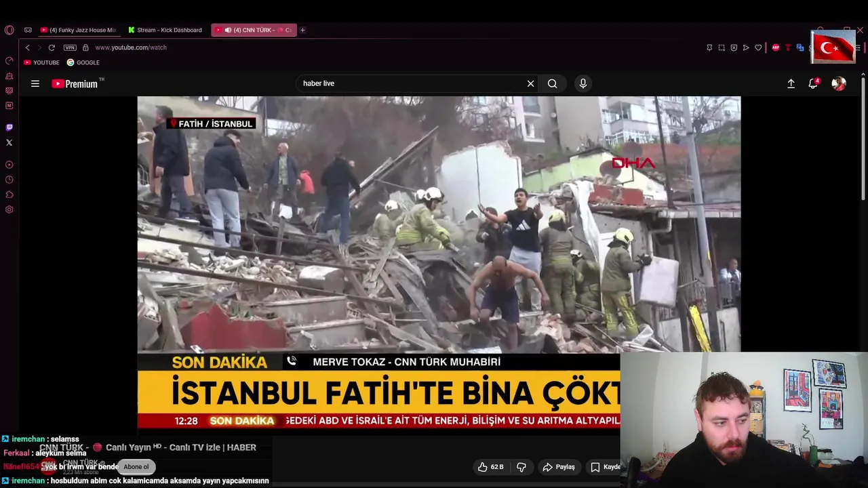Open X (Twitter) panel in the sidebar
The image size is (868, 488).
[9, 142]
